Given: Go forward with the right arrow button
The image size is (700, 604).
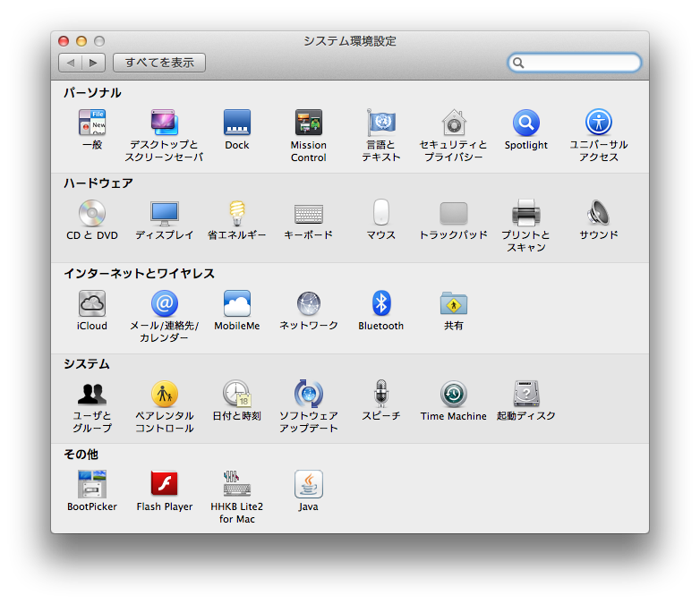Looking at the screenshot, I should pyautogui.click(x=94, y=63).
